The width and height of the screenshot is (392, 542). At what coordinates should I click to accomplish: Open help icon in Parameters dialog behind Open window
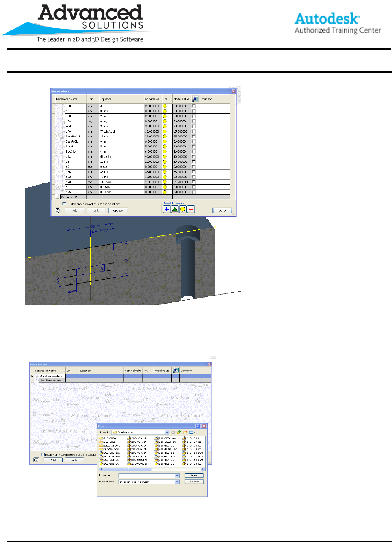click(x=36, y=460)
